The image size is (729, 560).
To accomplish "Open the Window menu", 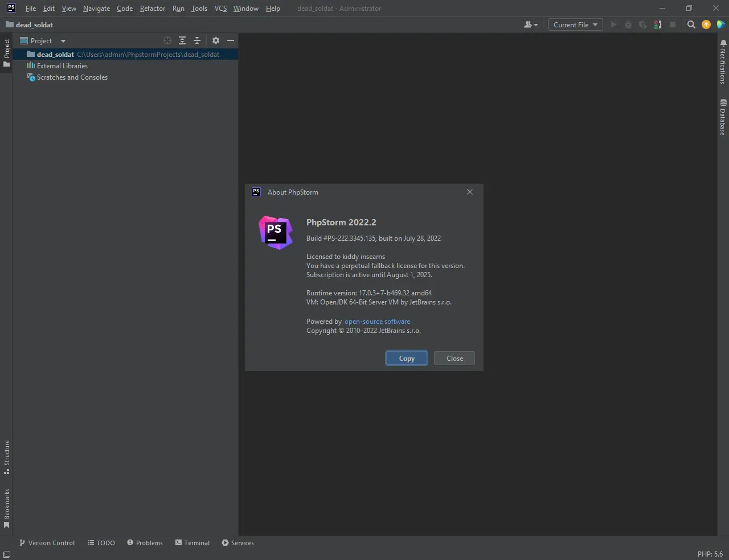I will point(246,9).
